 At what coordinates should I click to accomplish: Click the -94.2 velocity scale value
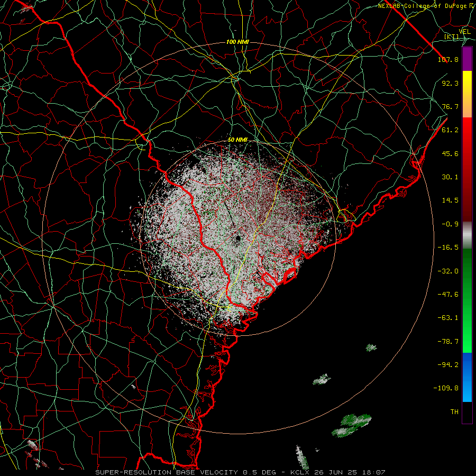click(x=448, y=365)
